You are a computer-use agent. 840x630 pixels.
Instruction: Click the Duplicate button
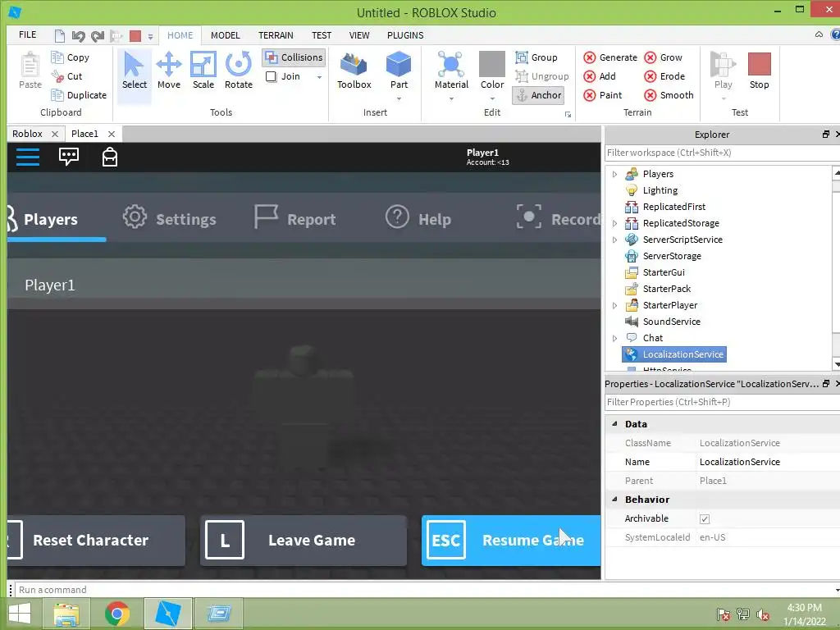click(x=79, y=95)
